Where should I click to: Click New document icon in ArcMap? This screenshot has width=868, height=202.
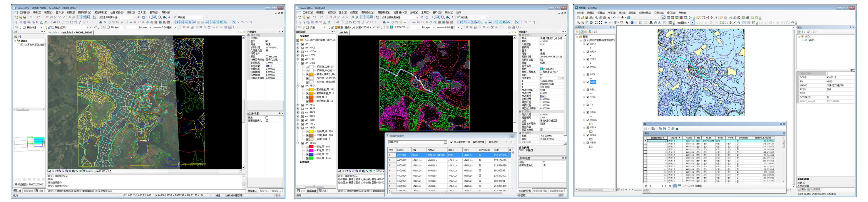(x=578, y=18)
